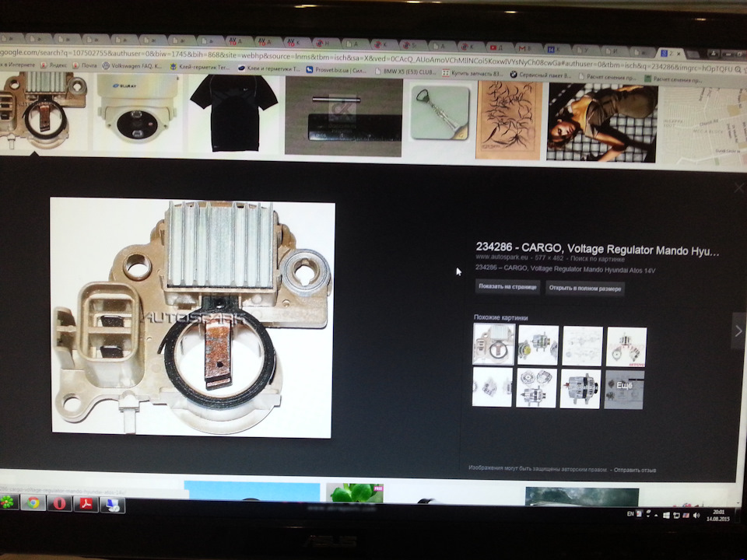Image resolution: width=747 pixels, height=560 pixels.
Task: Open 'Яндекс' bookmark in bookmarks bar
Action: click(x=54, y=65)
